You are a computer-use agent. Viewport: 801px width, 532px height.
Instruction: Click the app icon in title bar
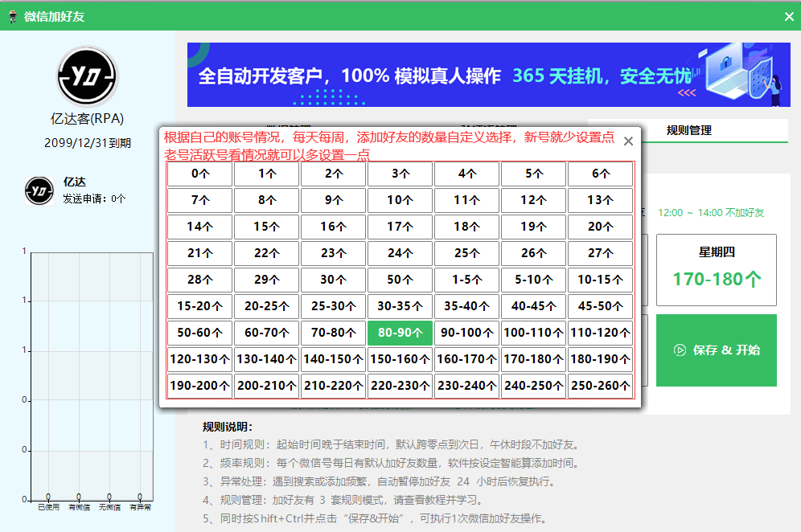pos(13,16)
